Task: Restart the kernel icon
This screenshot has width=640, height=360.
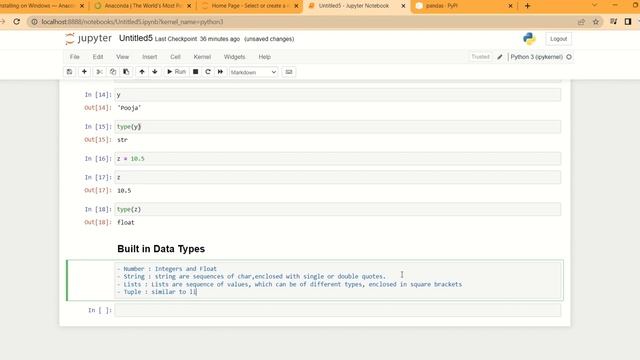Action: coord(208,72)
